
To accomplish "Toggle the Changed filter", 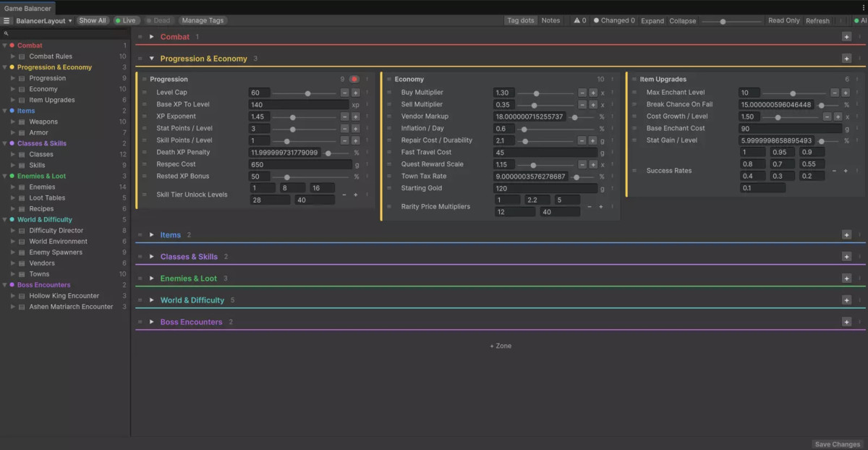I will point(614,21).
